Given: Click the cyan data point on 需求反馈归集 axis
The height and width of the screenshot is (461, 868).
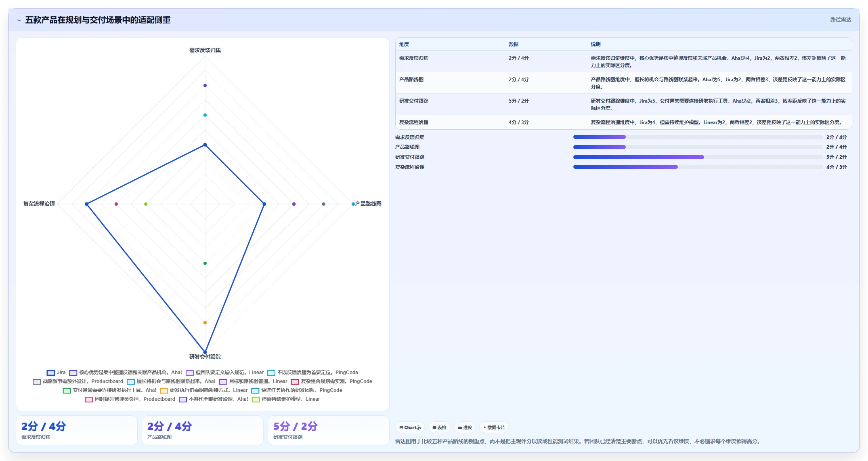Looking at the screenshot, I should click(x=205, y=115).
